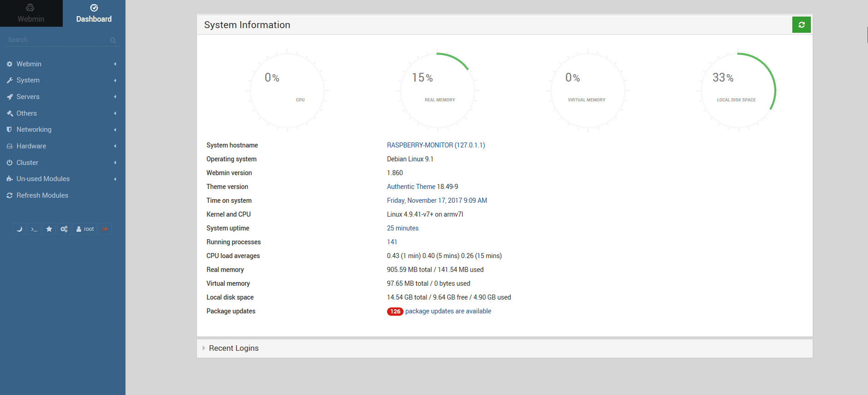Click the Virtual Memory 0% gauge

coord(588,90)
